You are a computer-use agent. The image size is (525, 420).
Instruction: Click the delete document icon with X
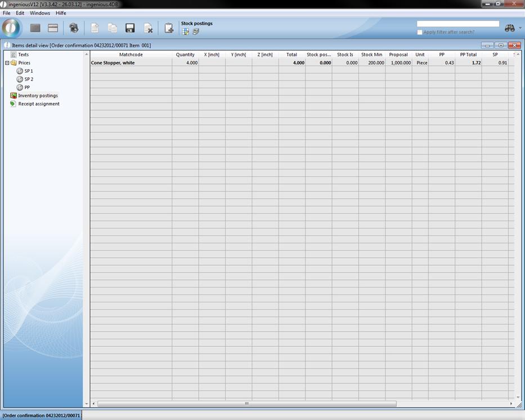click(149, 28)
